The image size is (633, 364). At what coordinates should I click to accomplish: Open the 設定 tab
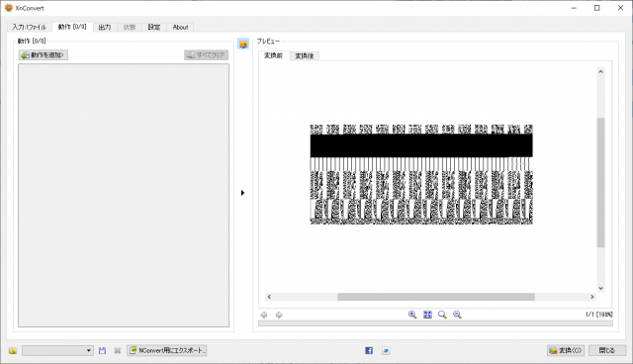click(x=154, y=27)
